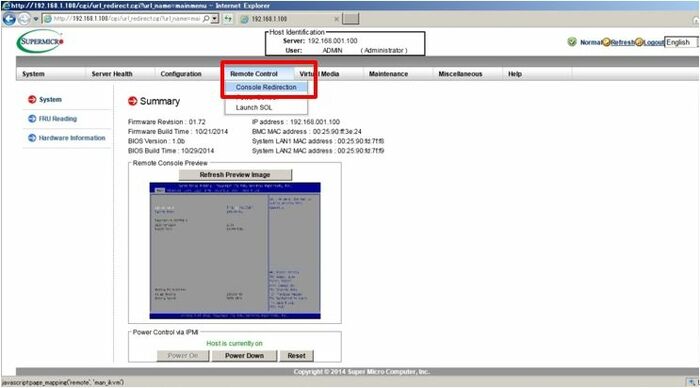Click the browser back arrow button
700x388 pixels.
point(9,19)
